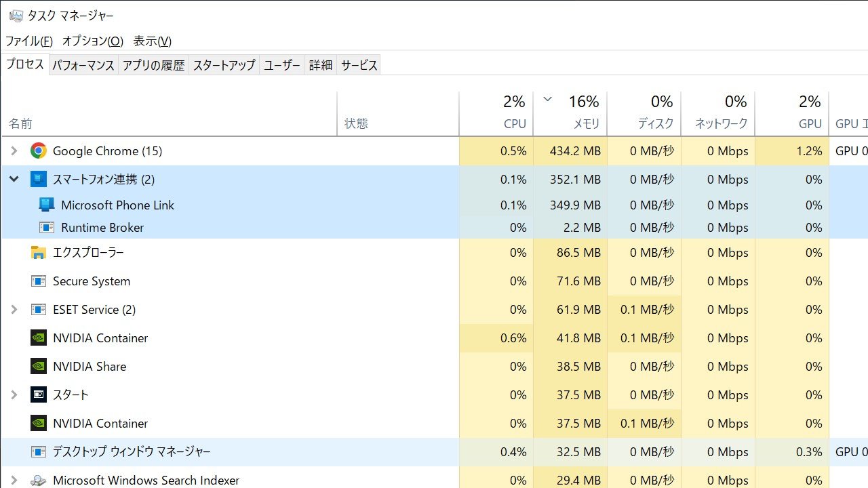Click the Runtime Broker process icon
The width and height of the screenshot is (868, 488).
click(x=47, y=228)
